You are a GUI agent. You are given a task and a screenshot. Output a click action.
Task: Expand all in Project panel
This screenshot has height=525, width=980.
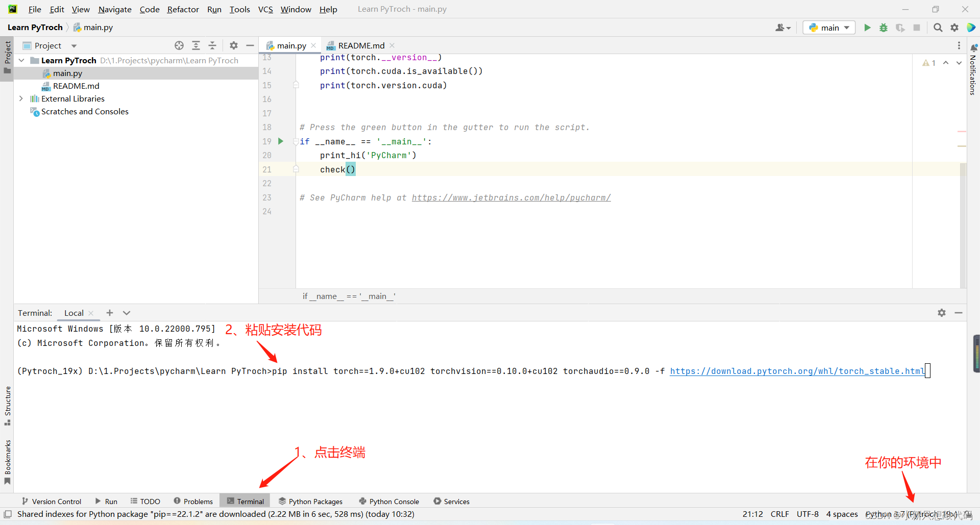pos(196,45)
